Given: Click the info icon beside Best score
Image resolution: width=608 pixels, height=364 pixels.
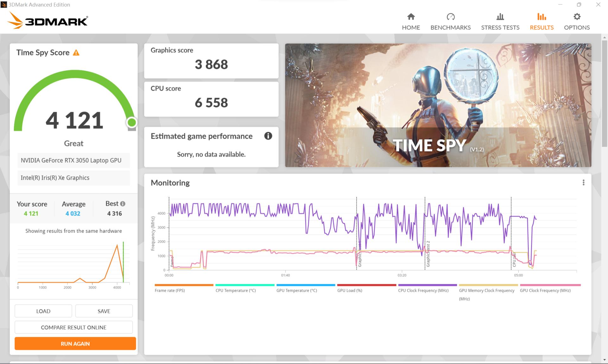Looking at the screenshot, I should pyautogui.click(x=123, y=204).
